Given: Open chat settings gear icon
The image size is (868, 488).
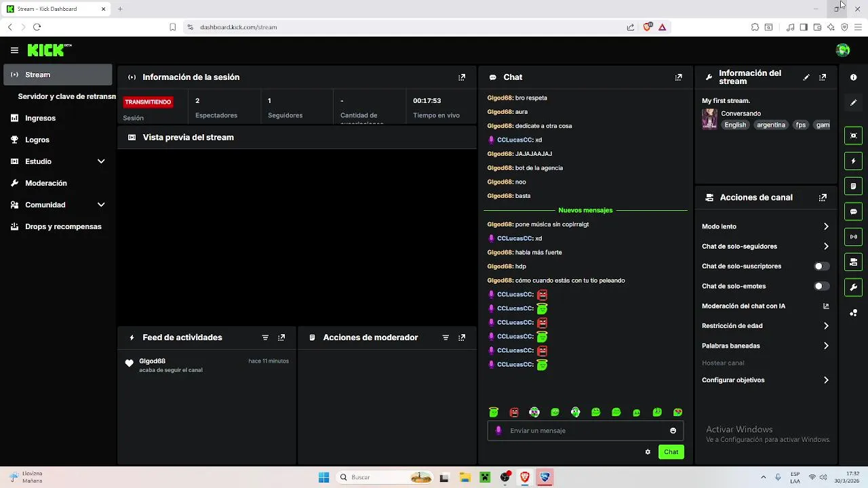Looking at the screenshot, I should 648,452.
